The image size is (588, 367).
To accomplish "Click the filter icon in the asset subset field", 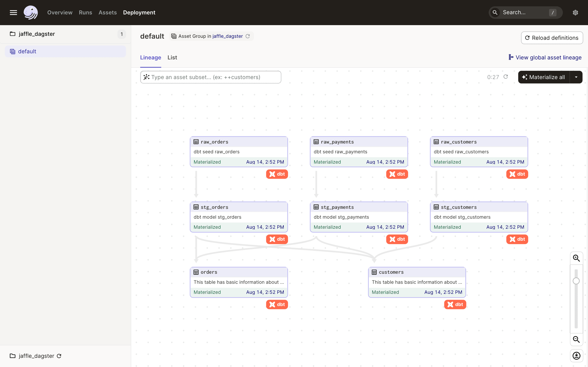I will point(147,77).
